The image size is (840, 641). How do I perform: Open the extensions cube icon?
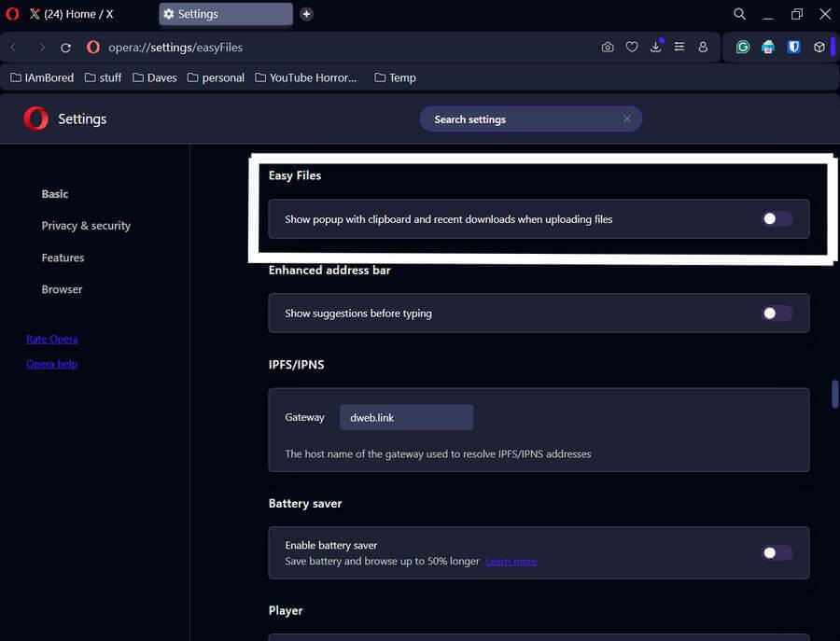(819, 48)
